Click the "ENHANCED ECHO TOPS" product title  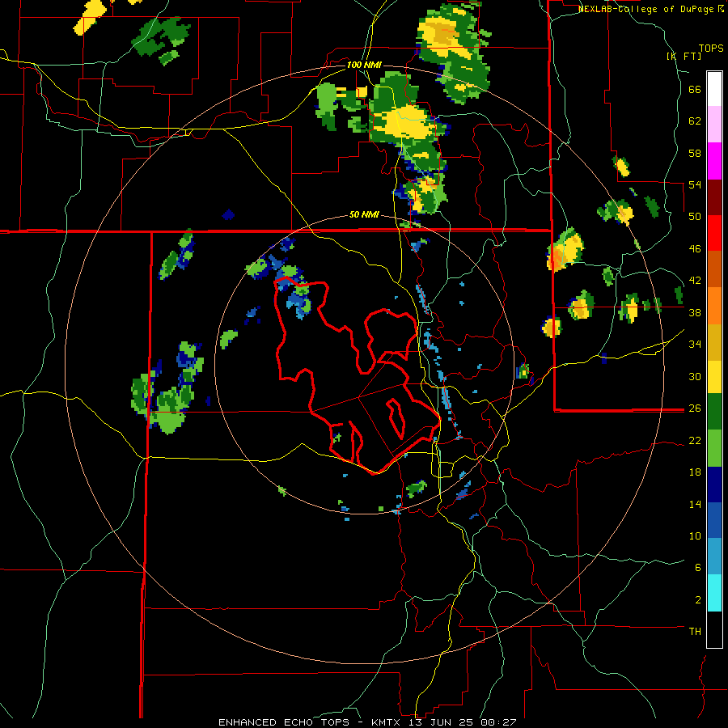(x=284, y=722)
